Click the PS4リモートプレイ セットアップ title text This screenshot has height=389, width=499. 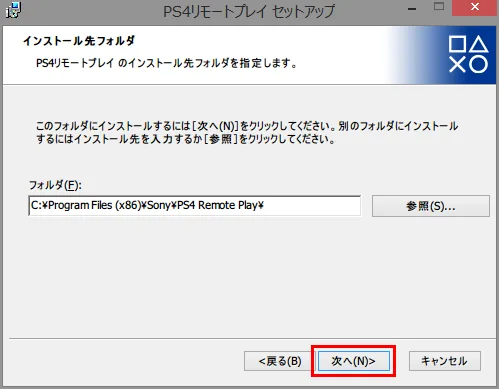pyautogui.click(x=249, y=12)
